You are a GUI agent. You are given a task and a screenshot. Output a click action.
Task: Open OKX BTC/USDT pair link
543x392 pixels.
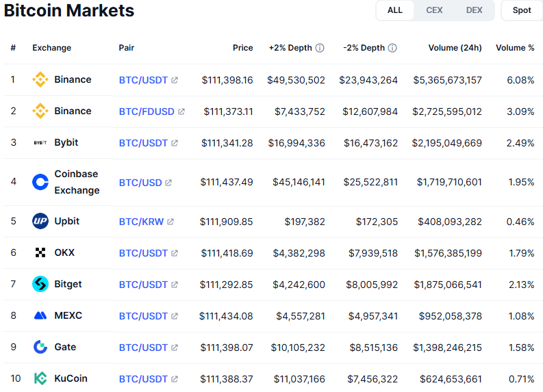point(143,253)
